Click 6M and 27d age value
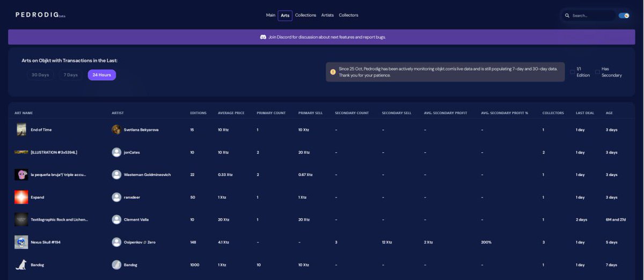Screen dimensions: 644x280 pos(616,219)
